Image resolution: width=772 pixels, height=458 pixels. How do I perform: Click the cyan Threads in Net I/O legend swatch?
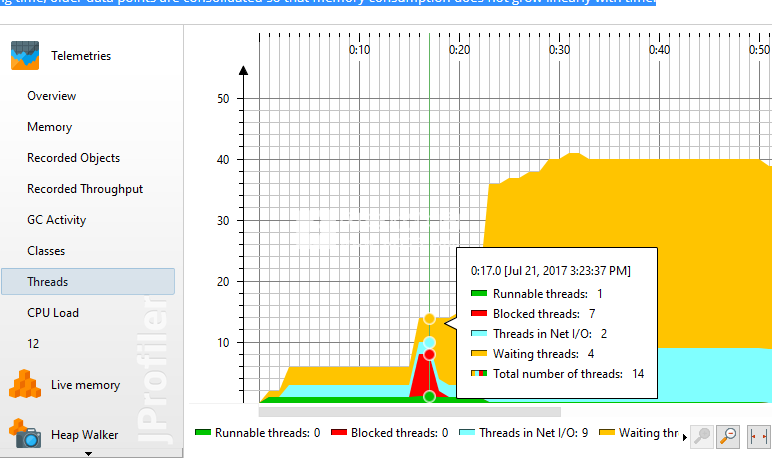[467, 433]
